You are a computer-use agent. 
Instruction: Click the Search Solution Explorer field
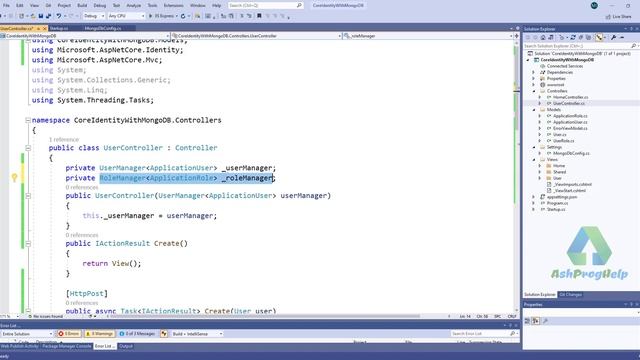pyautogui.click(x=580, y=46)
